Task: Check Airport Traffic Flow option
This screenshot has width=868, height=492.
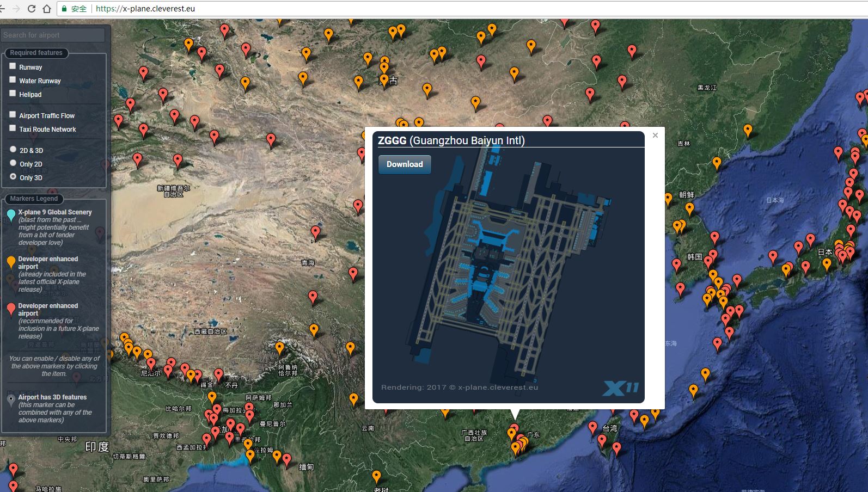Action: pos(13,114)
